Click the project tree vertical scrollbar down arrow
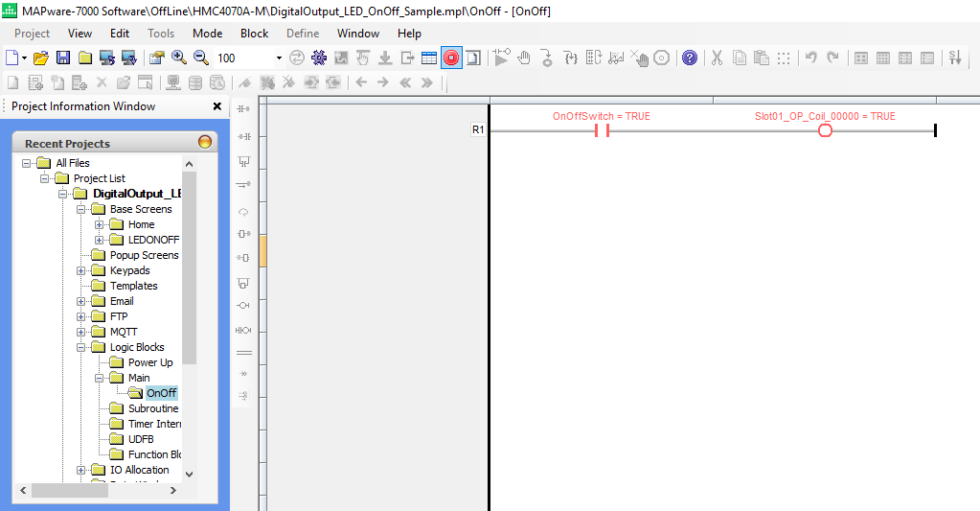The height and width of the screenshot is (511, 980). (190, 475)
